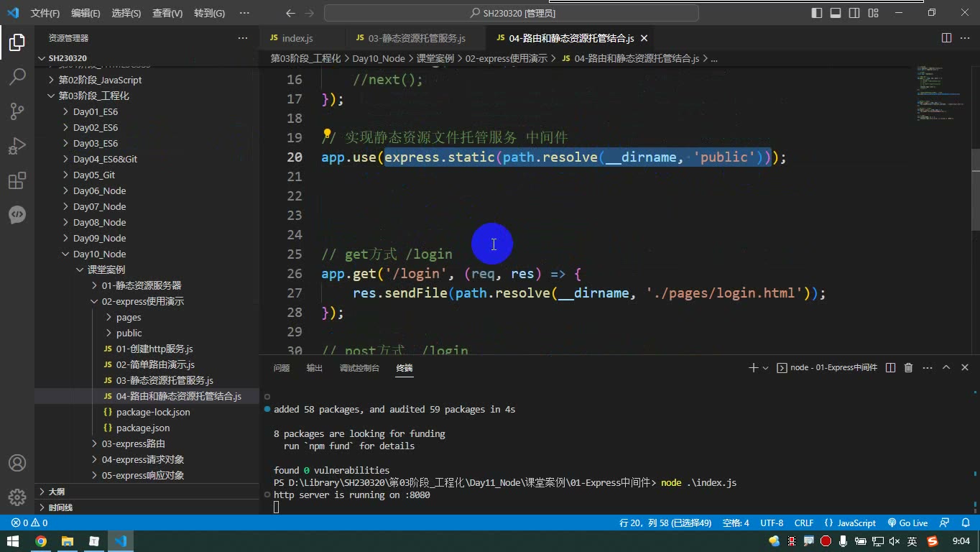Split the editor to the right
Image resolution: width=980 pixels, height=552 pixels.
(946, 38)
